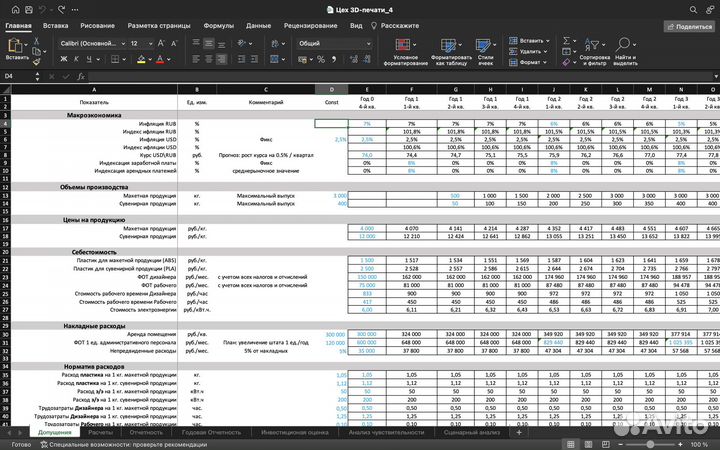
Task: Switch to the Формулы ribbon tab
Action: coord(218,24)
